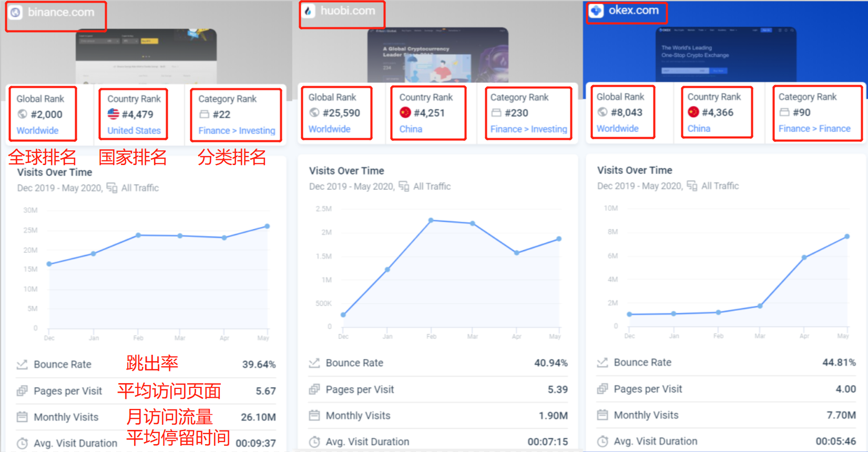The height and width of the screenshot is (452, 868).
Task: Click OKEx bounce rate value 44.81%
Action: pos(839,362)
